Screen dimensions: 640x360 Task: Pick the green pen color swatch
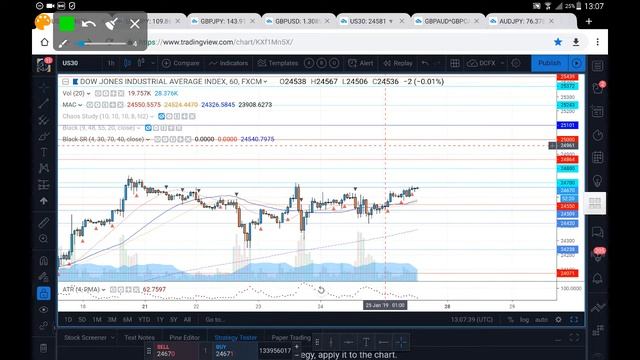[x=67, y=24]
